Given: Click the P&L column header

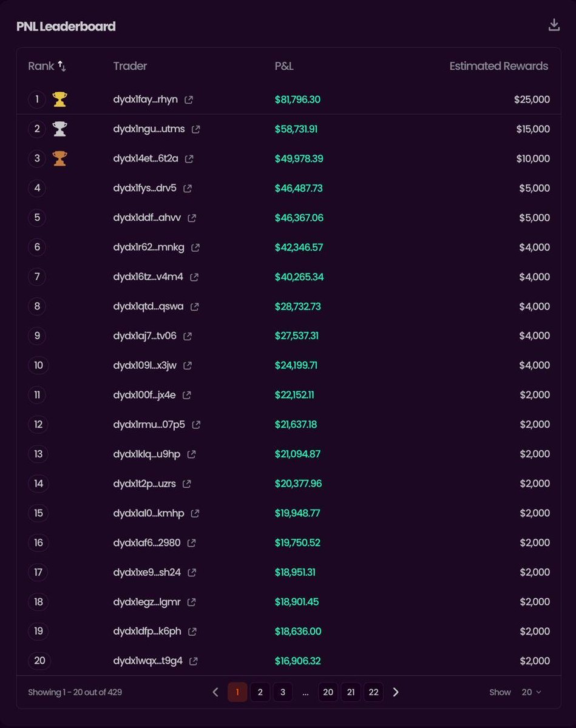Looking at the screenshot, I should point(284,66).
